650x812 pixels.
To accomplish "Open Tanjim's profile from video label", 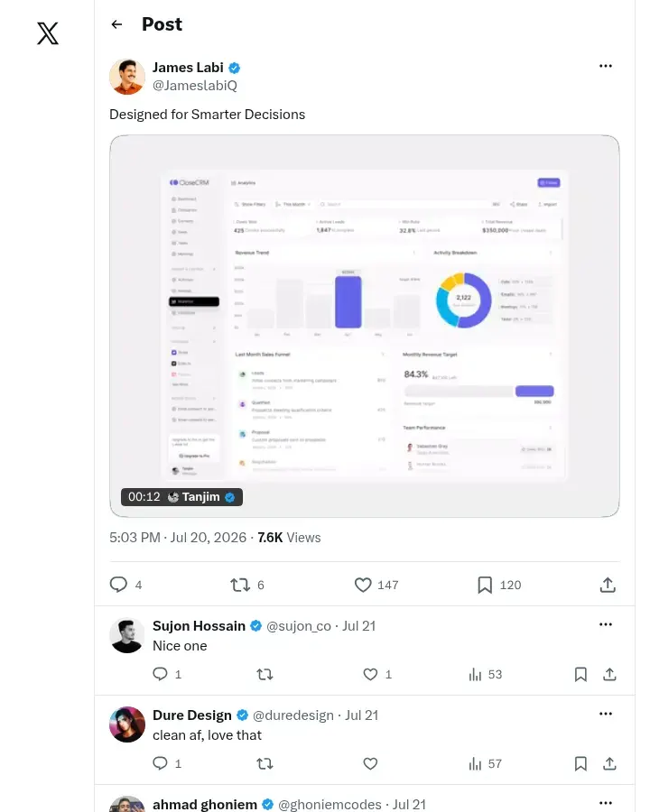I will point(201,497).
